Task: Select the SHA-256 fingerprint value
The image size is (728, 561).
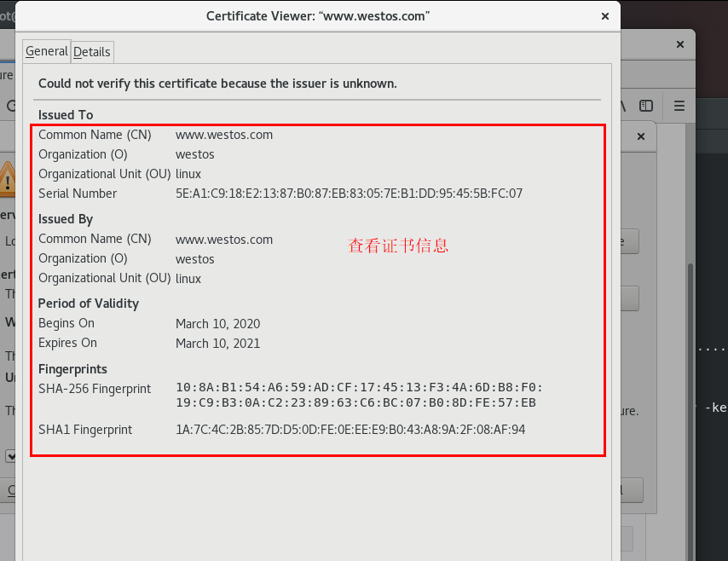Action: [359, 395]
